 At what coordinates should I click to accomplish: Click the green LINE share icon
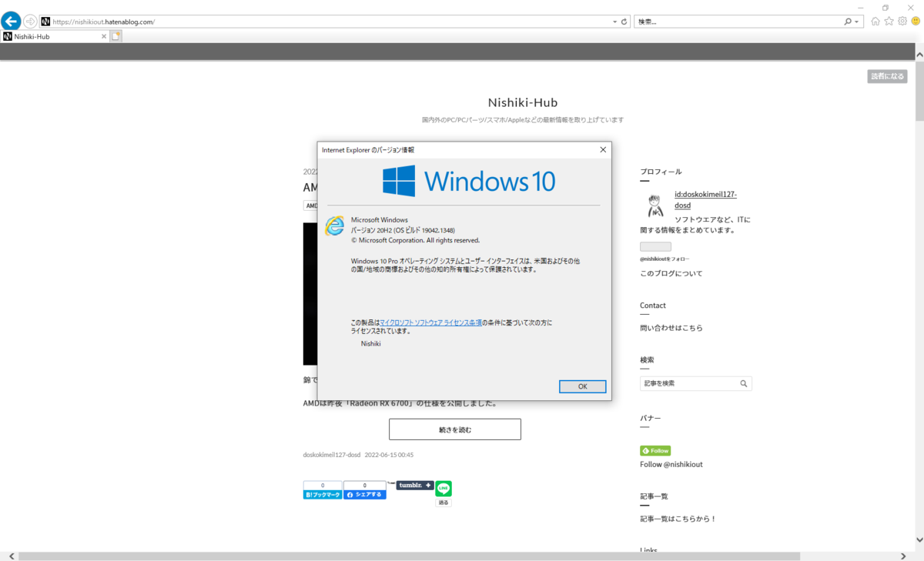444,489
